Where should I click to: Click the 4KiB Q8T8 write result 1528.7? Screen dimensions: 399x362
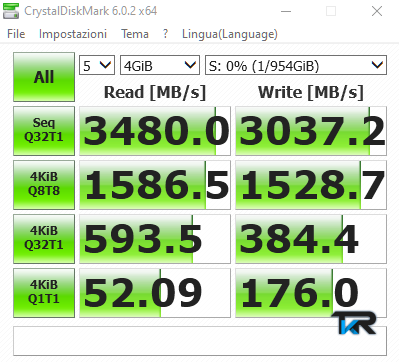pyautogui.click(x=311, y=185)
